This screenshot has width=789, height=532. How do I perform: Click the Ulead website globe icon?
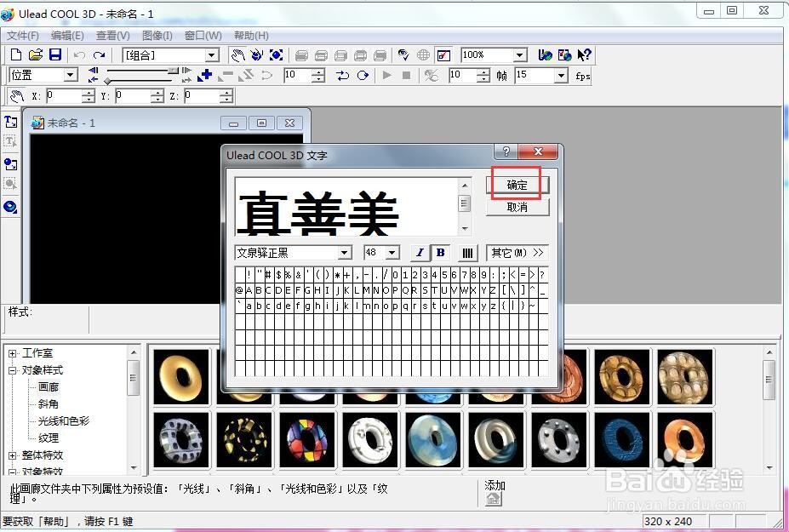[x=545, y=54]
